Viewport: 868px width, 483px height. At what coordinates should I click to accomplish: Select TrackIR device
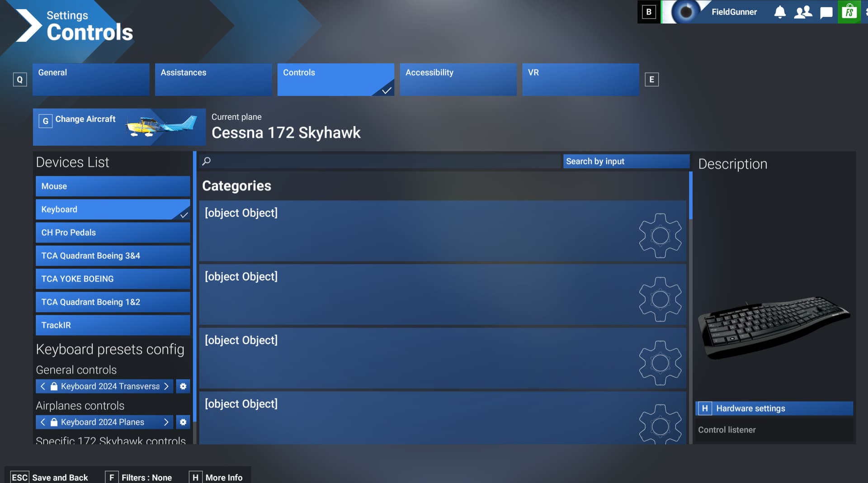(x=113, y=325)
